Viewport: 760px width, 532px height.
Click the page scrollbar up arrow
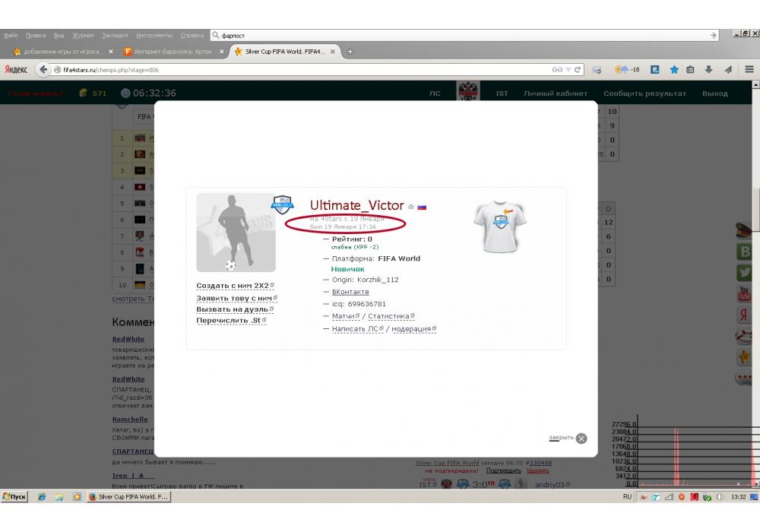(755, 85)
